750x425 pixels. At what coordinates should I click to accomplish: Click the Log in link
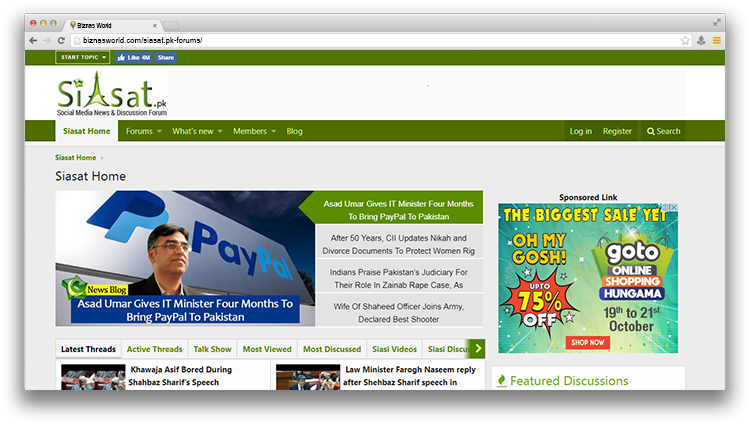(580, 131)
